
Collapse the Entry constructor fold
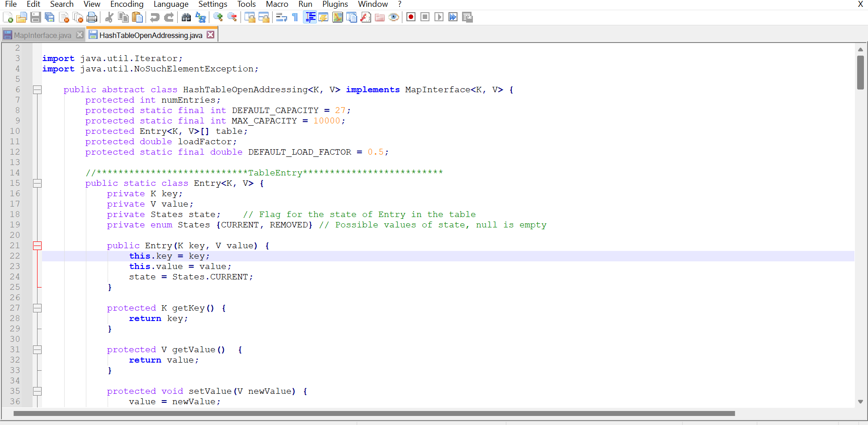click(38, 246)
